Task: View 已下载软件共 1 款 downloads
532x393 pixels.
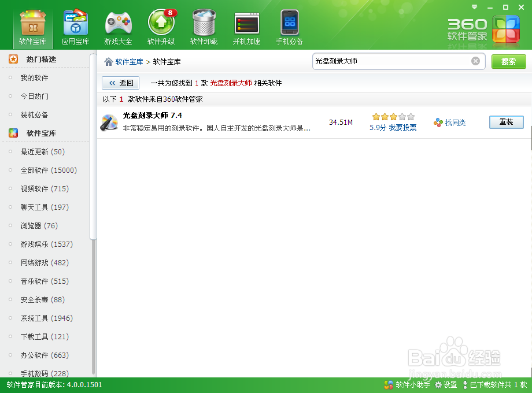Action: [x=494, y=385]
